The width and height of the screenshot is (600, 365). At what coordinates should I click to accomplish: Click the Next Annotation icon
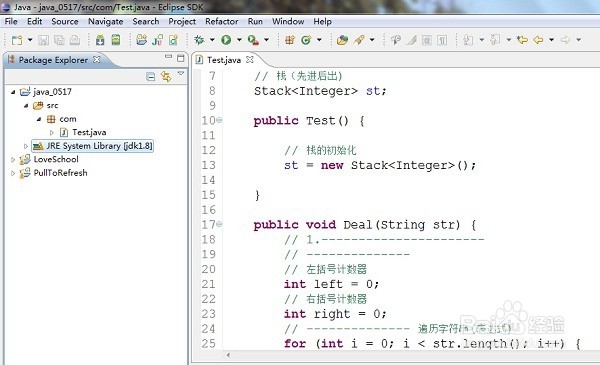tap(468, 40)
